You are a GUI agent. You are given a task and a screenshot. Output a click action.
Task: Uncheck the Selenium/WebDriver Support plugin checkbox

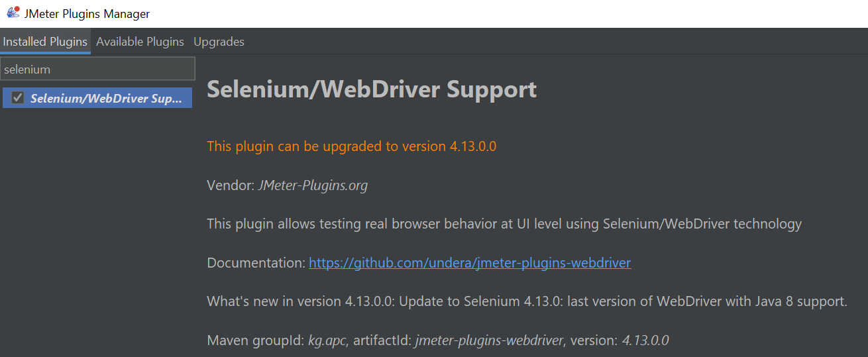click(x=18, y=98)
